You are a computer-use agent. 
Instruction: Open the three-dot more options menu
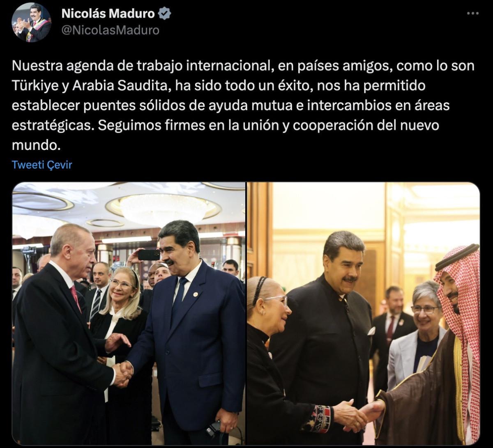(473, 14)
